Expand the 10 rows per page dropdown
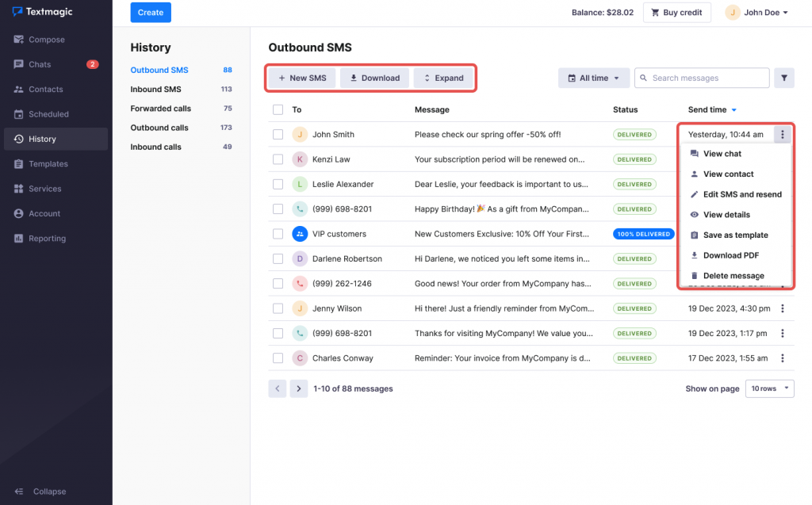The height and width of the screenshot is (505, 812). pos(769,388)
